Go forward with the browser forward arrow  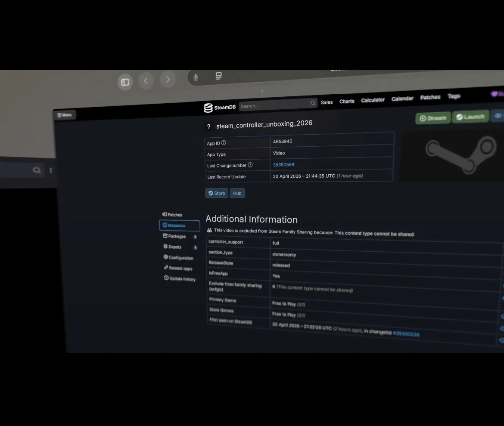(x=168, y=79)
